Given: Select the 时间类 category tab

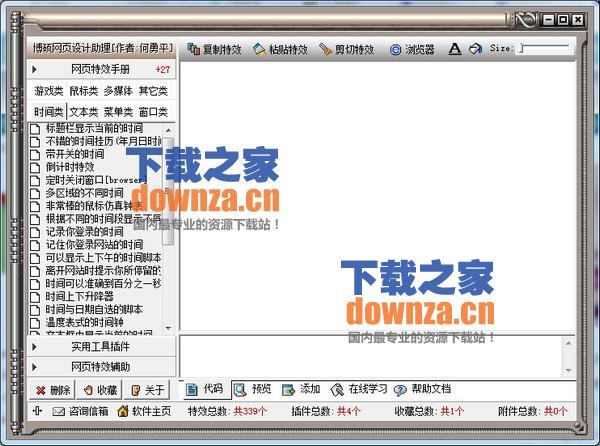Looking at the screenshot, I should click(x=49, y=112).
